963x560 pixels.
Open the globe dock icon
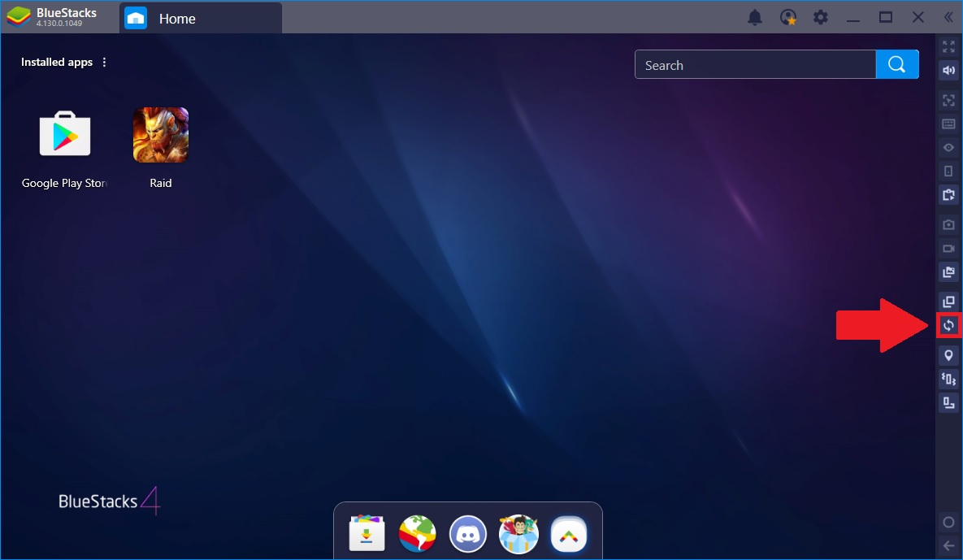(417, 533)
